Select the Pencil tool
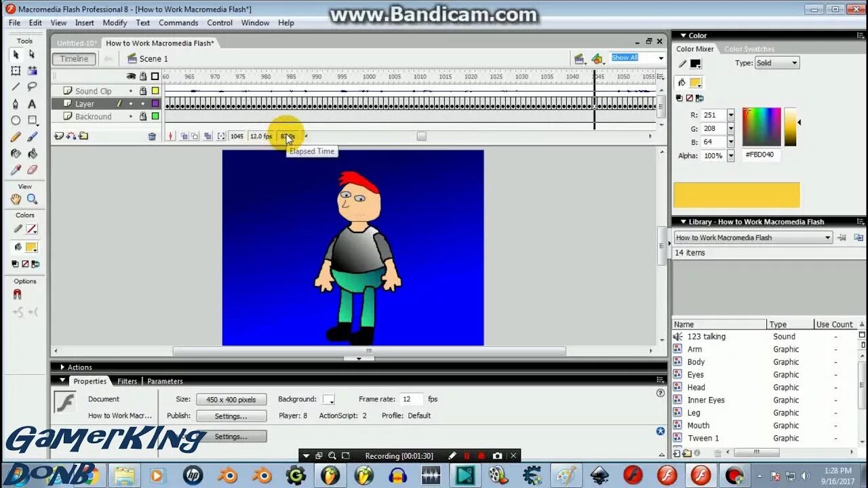Image resolution: width=868 pixels, height=488 pixels. [16, 137]
